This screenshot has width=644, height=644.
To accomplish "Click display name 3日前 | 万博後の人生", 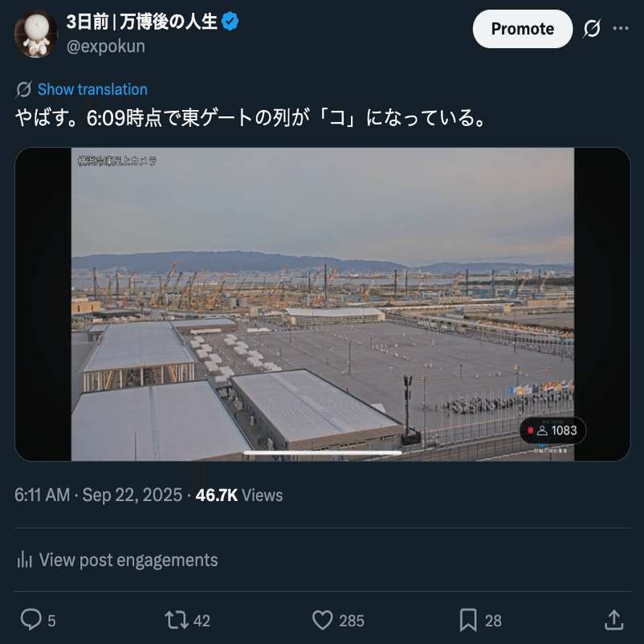I will (x=142, y=22).
